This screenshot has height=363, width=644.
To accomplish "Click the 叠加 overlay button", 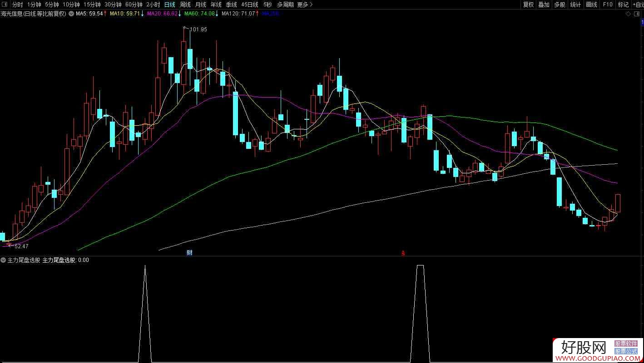I will point(544,5).
